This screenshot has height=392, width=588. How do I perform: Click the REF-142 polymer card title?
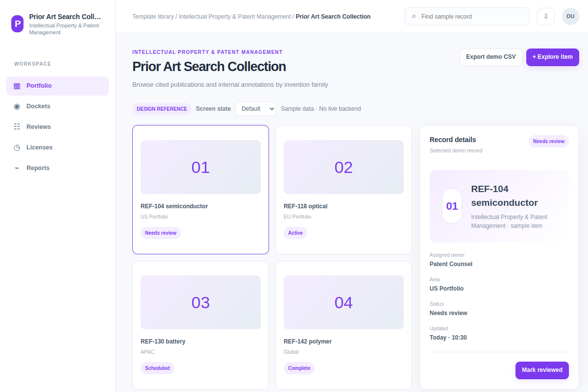(x=308, y=342)
